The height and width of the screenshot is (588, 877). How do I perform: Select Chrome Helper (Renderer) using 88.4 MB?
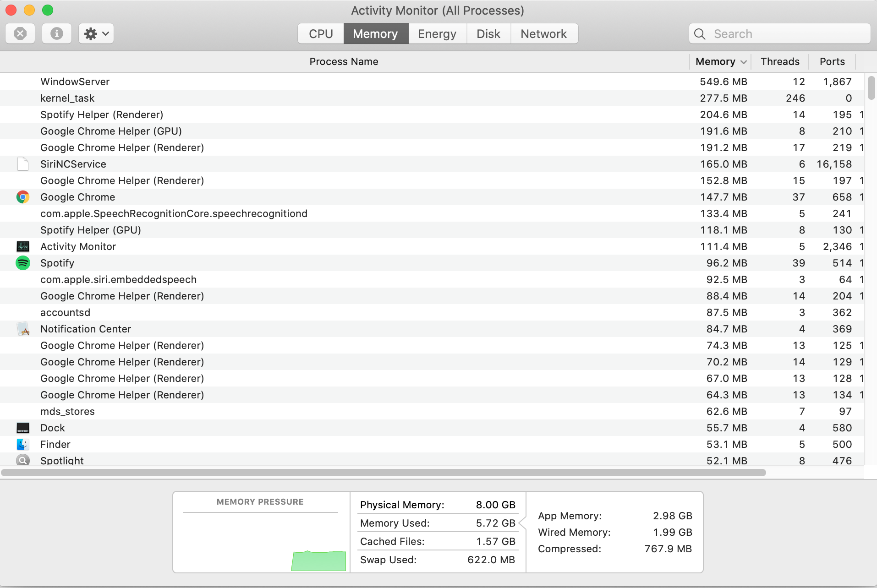(x=432, y=296)
